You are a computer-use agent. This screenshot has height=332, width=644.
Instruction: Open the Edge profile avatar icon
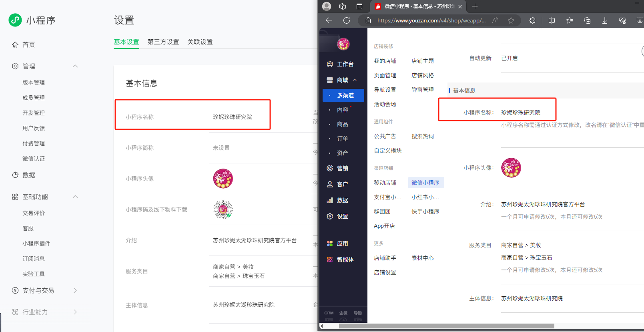pyautogui.click(x=327, y=6)
